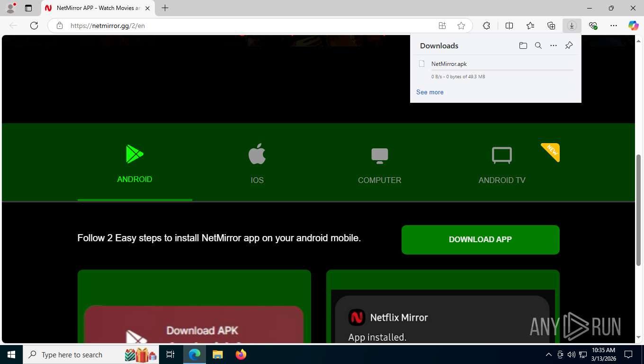The height and width of the screenshot is (364, 644).
Task: Click the NetMirror.apk download progress bar
Action: pyautogui.click(x=502, y=70)
